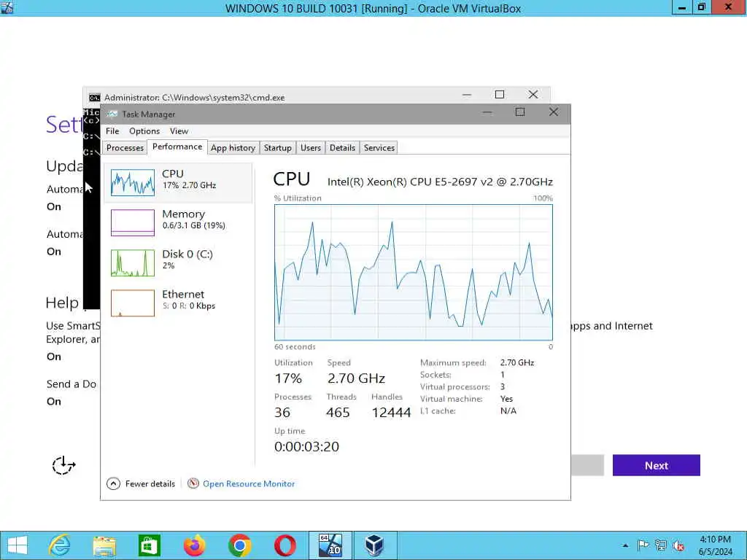Maximize the Task Manager window
The height and width of the screenshot is (560, 747).
519,112
